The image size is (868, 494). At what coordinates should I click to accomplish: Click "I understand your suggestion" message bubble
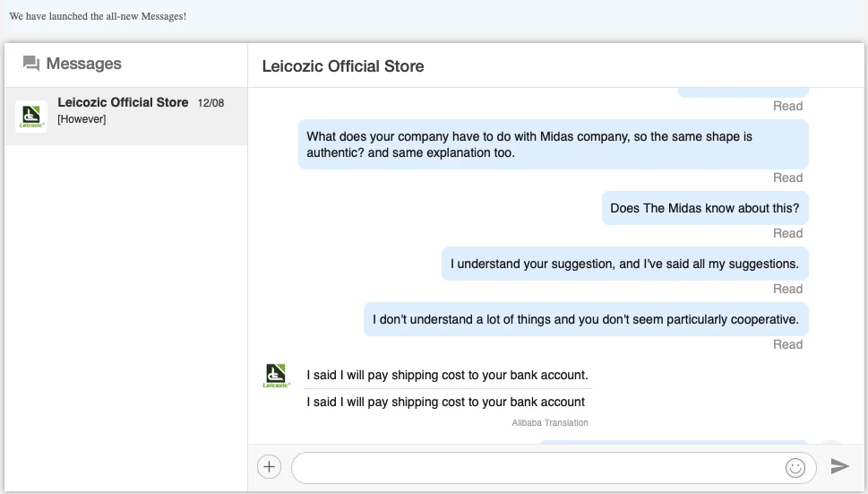click(624, 264)
